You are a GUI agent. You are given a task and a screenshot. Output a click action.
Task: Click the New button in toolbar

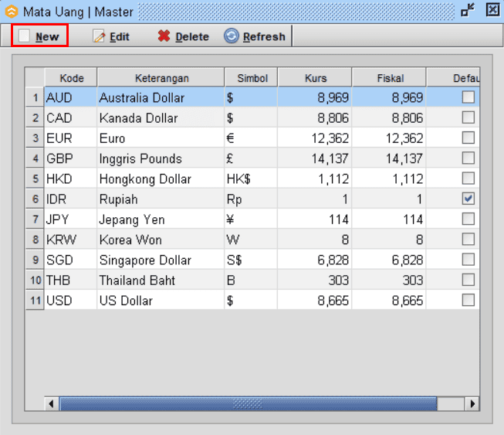coord(39,36)
